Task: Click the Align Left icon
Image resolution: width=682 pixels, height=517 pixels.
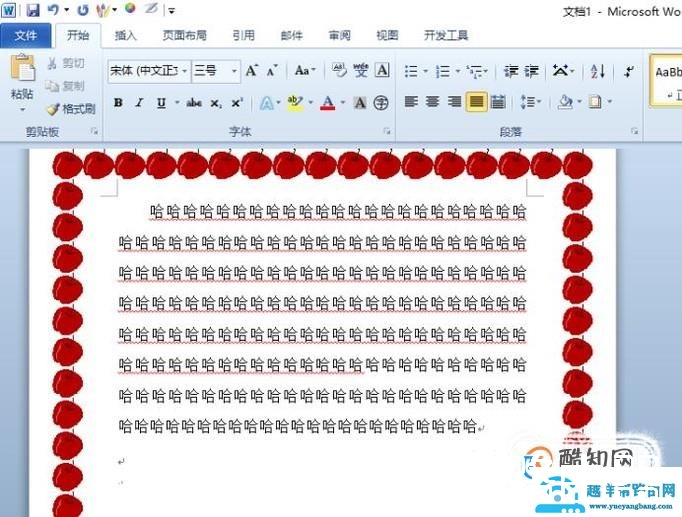Action: (411, 102)
